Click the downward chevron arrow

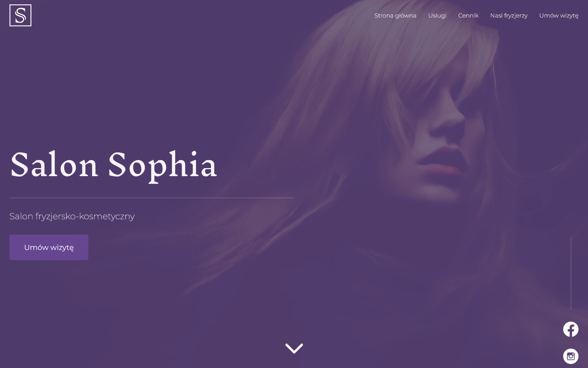point(294,348)
